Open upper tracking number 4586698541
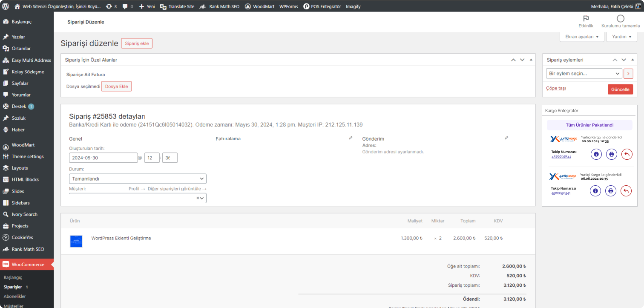644x308 pixels. click(x=561, y=157)
